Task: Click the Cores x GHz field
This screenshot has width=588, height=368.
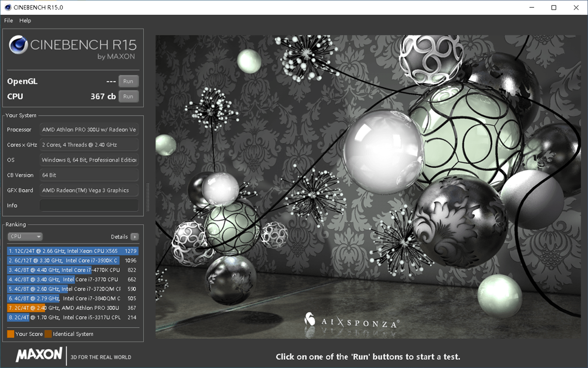Action: [x=89, y=145]
